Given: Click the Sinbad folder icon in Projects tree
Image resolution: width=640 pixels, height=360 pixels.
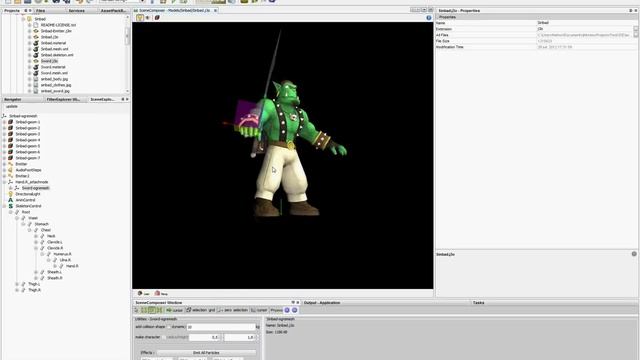Looking at the screenshot, I should [x=29, y=19].
